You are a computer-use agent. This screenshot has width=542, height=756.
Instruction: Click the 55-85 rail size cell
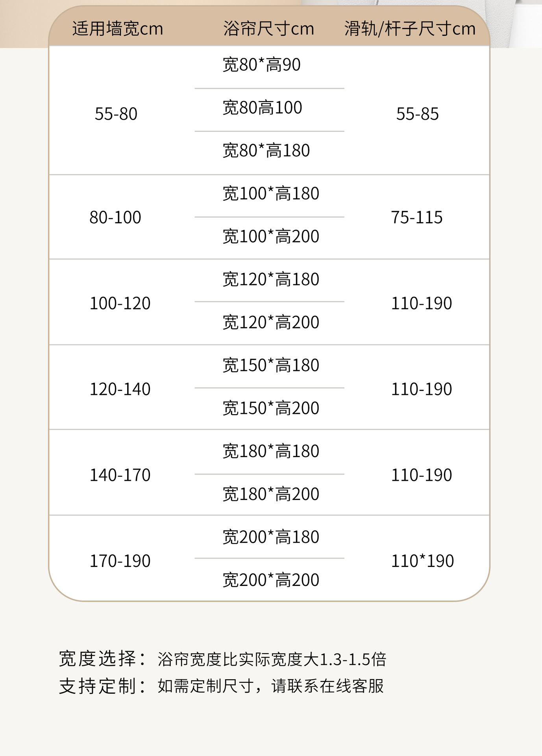417,114
